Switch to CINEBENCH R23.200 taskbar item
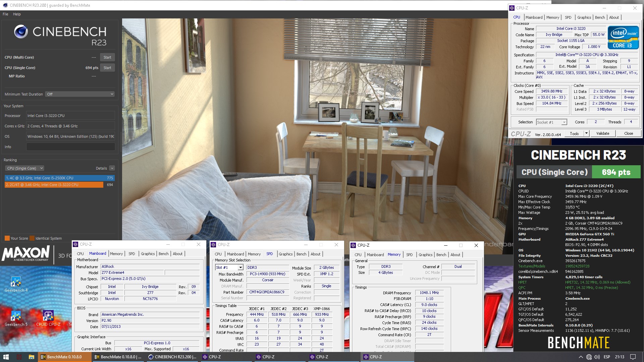The image size is (644, 362). coord(173,357)
